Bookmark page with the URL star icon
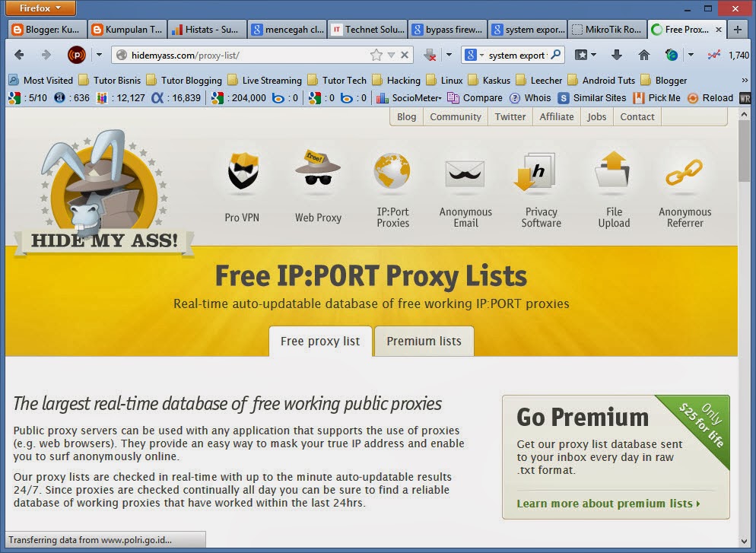This screenshot has height=553, width=756. (376, 55)
